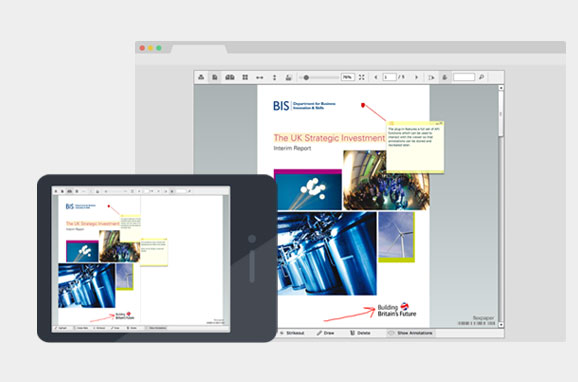Go to next page arrow

417,77
